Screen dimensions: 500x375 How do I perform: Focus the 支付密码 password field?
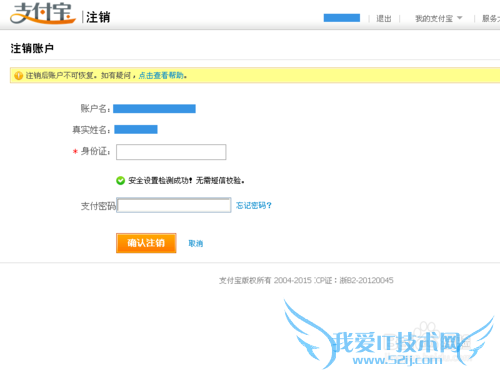click(174, 205)
